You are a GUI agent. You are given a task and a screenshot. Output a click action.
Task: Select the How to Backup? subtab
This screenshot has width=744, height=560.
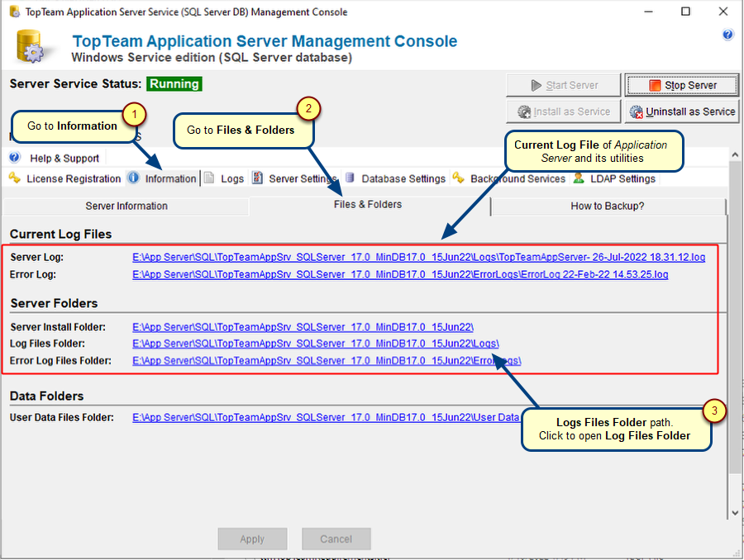(608, 206)
